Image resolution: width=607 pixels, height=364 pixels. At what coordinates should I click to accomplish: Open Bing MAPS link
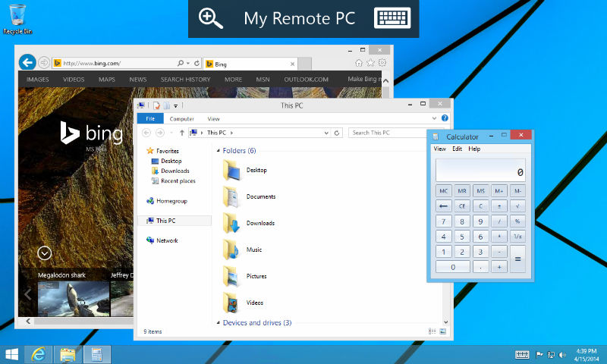107,80
